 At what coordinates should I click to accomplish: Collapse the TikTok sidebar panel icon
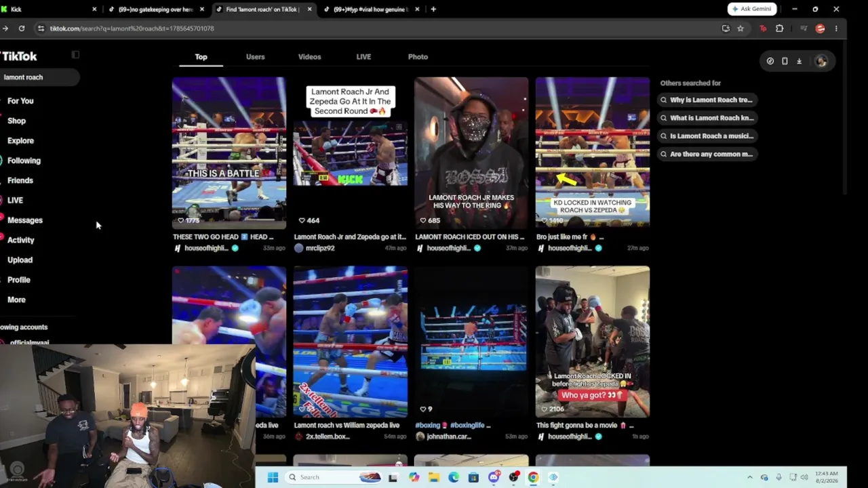coord(75,55)
